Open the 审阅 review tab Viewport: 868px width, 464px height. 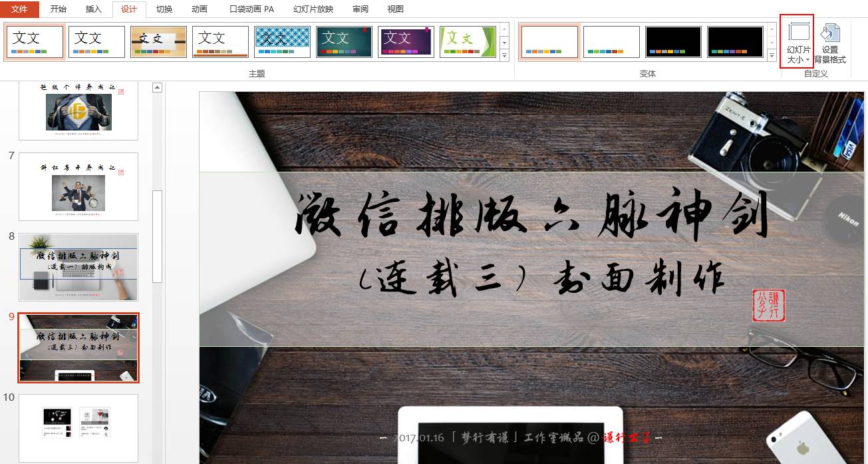(x=361, y=9)
